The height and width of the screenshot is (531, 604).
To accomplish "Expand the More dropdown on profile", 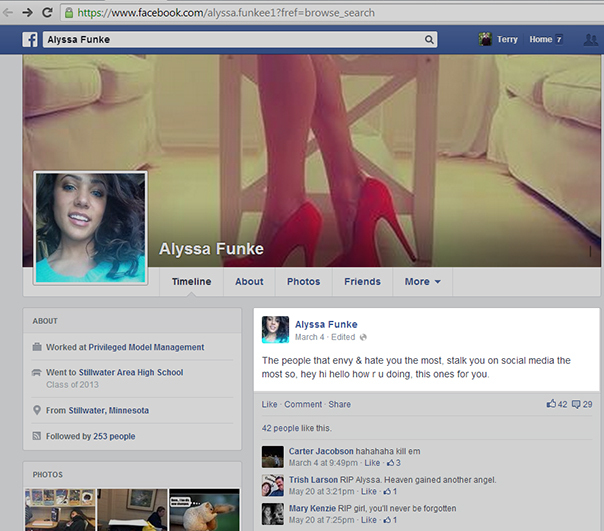I will point(422,282).
